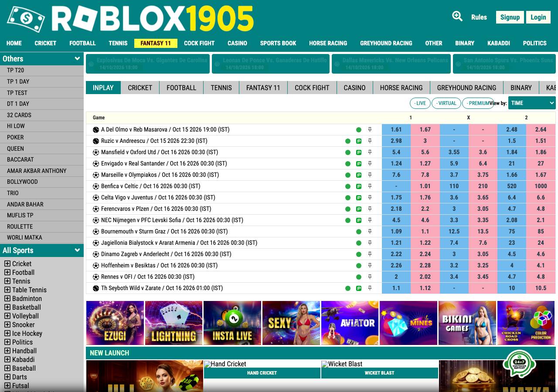Click the Signup button
The image size is (558, 392).
coord(510,17)
